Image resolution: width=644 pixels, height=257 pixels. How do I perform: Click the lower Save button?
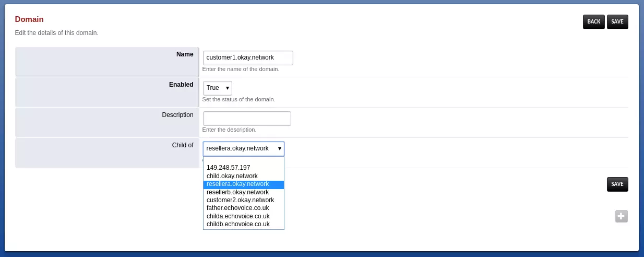point(617,184)
